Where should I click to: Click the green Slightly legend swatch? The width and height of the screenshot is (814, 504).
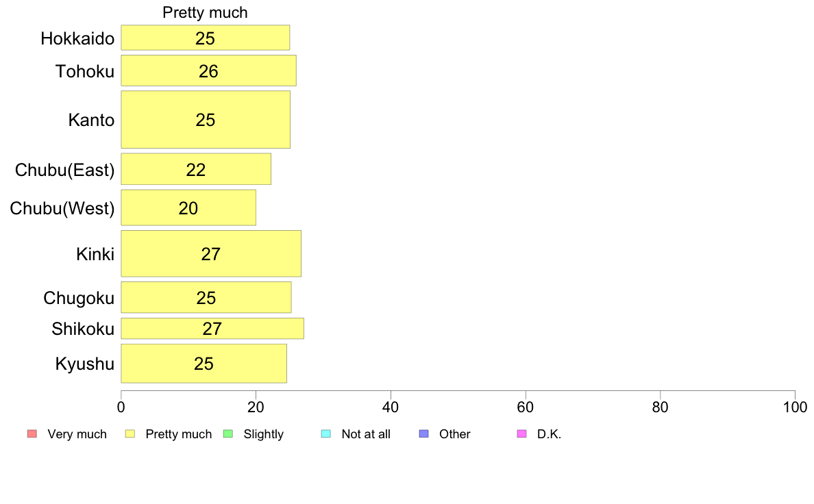coord(228,433)
